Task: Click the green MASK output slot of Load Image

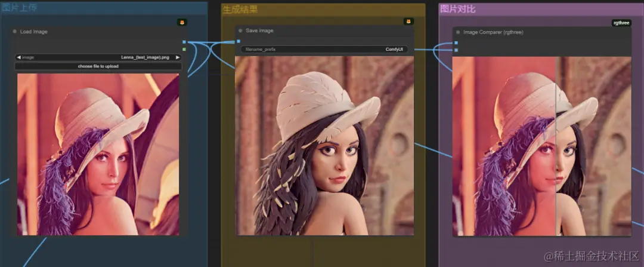Action: (184, 50)
